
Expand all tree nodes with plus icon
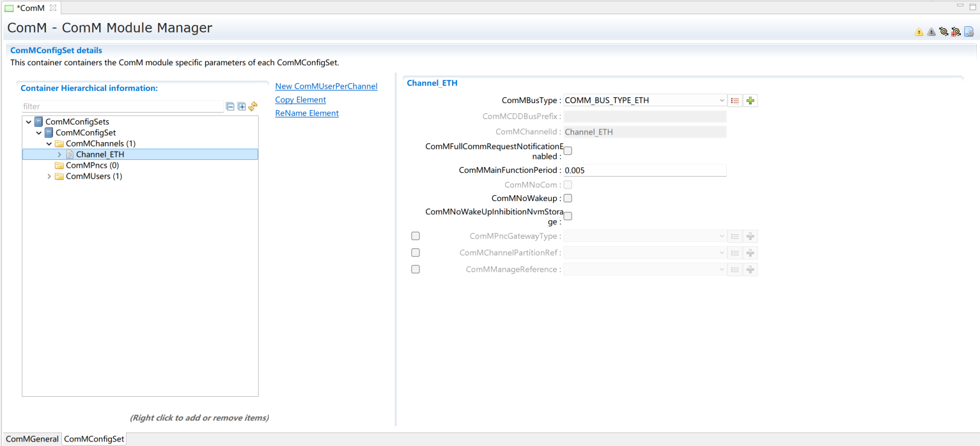tap(242, 107)
